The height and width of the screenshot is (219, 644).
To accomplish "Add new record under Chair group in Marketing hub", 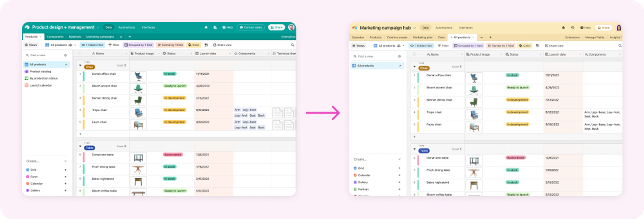I will (x=414, y=137).
